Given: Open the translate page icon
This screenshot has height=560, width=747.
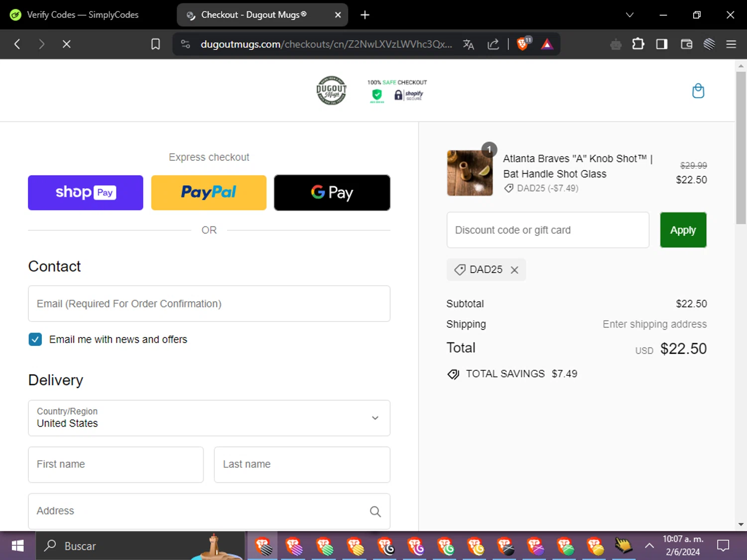Looking at the screenshot, I should coord(468,44).
